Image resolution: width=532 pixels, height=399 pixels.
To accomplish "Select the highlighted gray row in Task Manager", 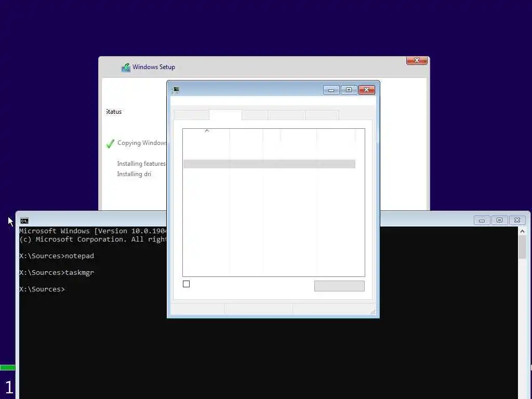I will point(270,164).
